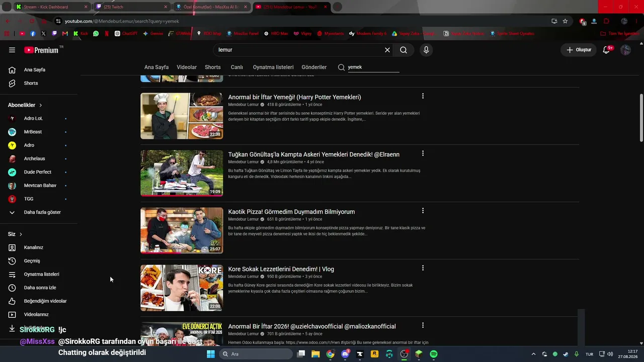
Task: Click the channel search magnifier icon
Action: [x=341, y=67]
